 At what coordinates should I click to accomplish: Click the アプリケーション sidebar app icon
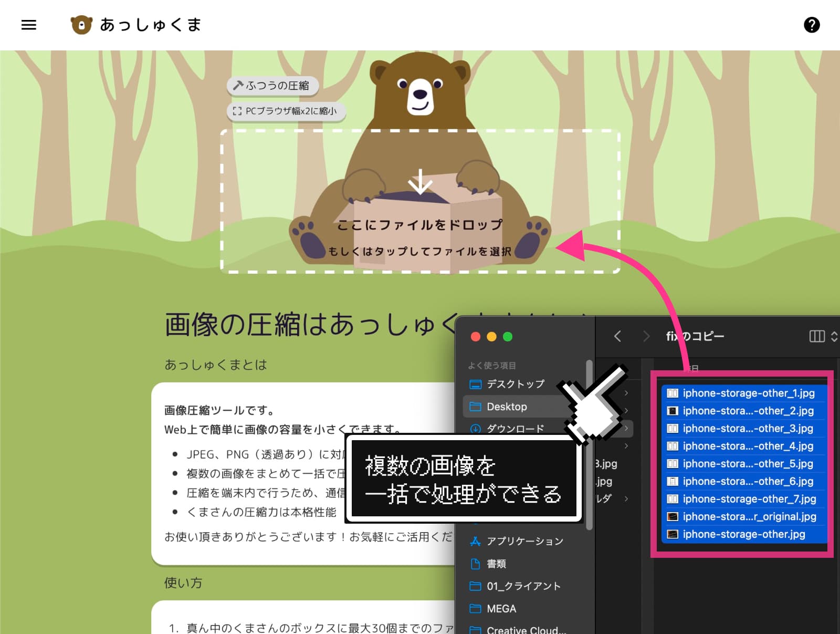pyautogui.click(x=475, y=541)
